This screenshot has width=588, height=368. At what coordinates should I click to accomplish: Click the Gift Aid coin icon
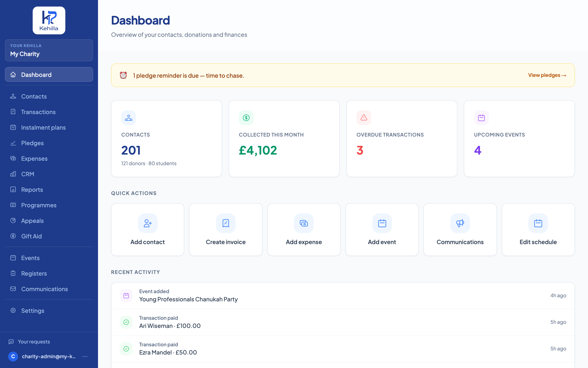[x=13, y=236]
